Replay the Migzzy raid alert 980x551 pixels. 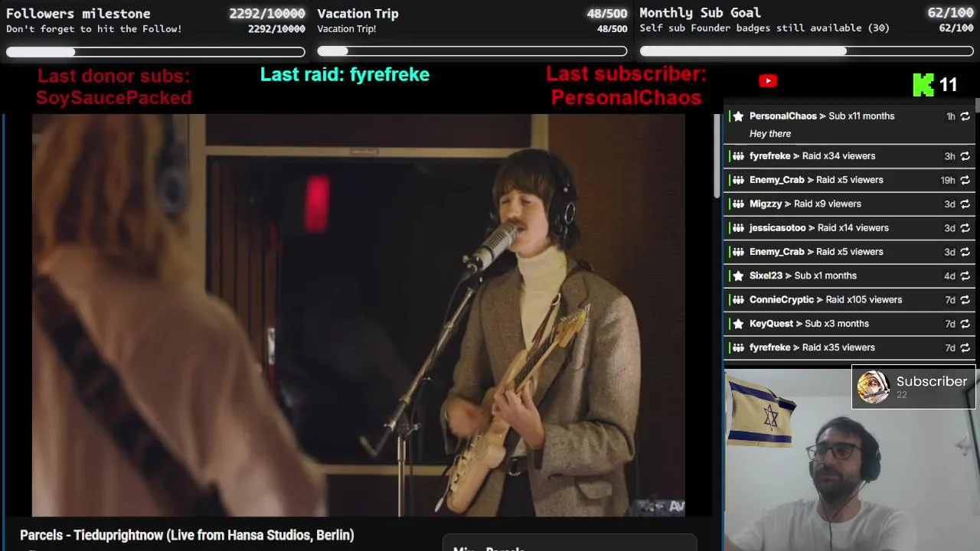coord(965,204)
